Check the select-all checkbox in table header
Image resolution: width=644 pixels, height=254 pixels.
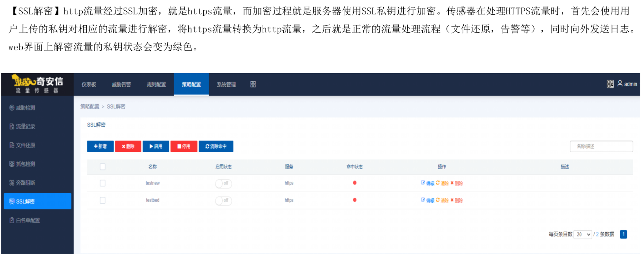click(103, 167)
